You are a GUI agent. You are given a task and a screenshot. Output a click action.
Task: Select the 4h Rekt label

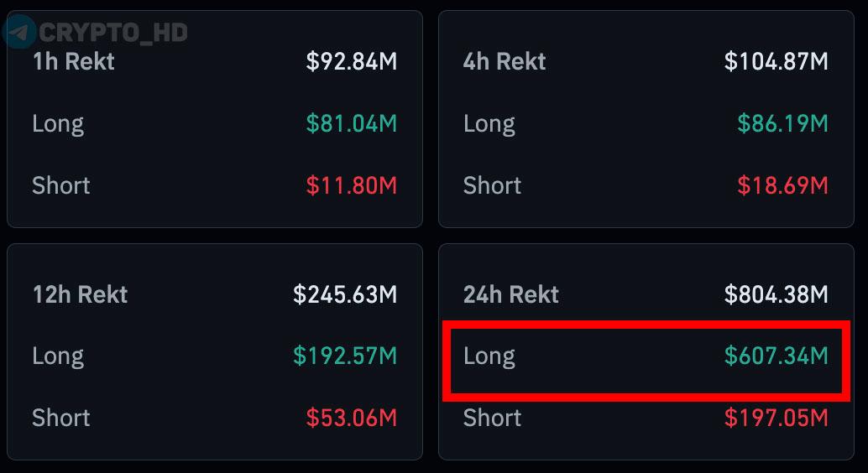pyautogui.click(x=505, y=61)
